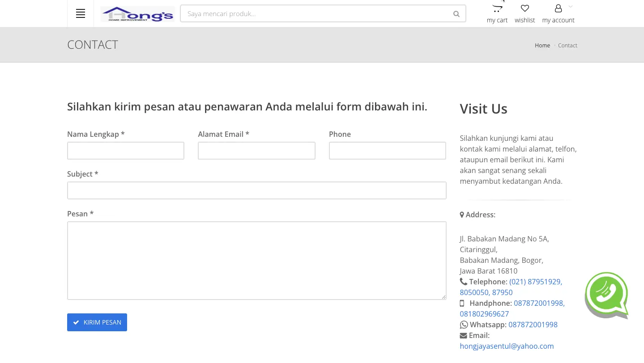Select the Phone input field
Viewport: 644px width, 363px height.
387,151
